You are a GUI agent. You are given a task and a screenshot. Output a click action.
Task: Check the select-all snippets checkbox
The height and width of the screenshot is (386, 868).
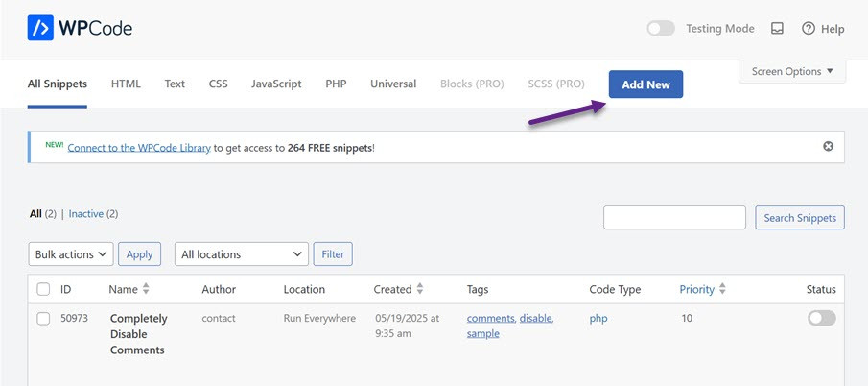(x=43, y=289)
